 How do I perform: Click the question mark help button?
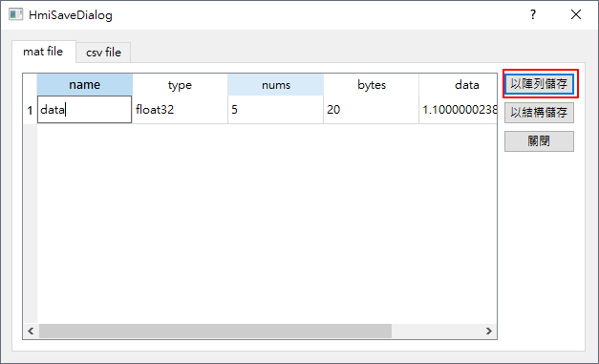(533, 15)
